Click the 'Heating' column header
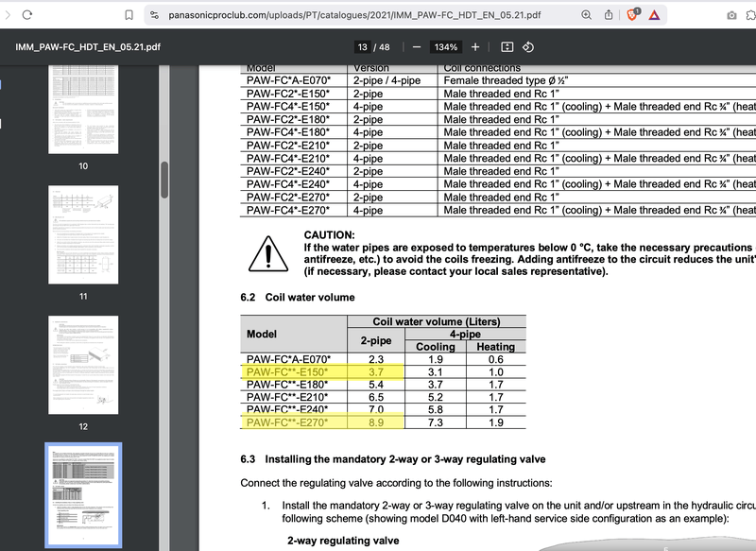The height and width of the screenshot is (551, 756). [495, 347]
